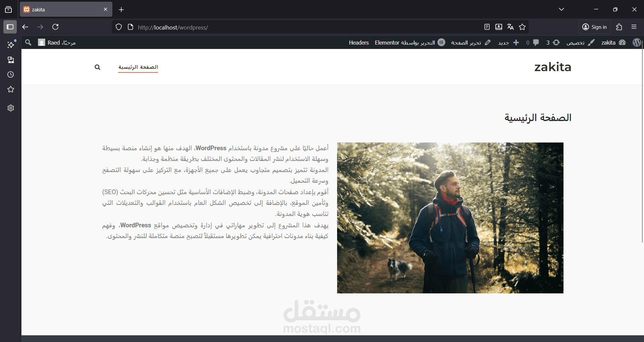The width and height of the screenshot is (644, 342).
Task: Close the zakita tab
Action: pos(105,9)
